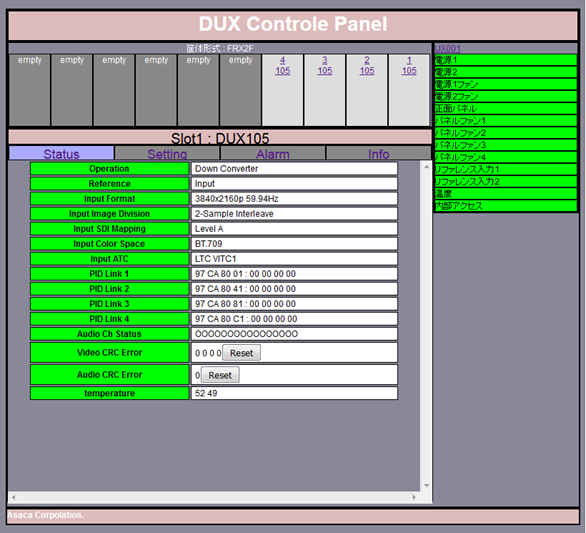This screenshot has height=533, width=586.
Task: Select the 電源1 status indicator
Action: click(506, 60)
